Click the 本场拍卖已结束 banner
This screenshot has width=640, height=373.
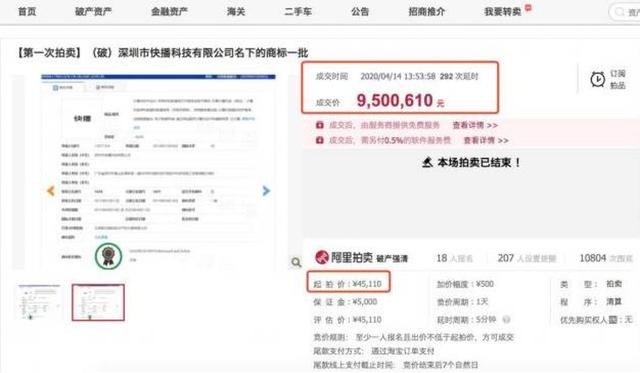point(471,162)
